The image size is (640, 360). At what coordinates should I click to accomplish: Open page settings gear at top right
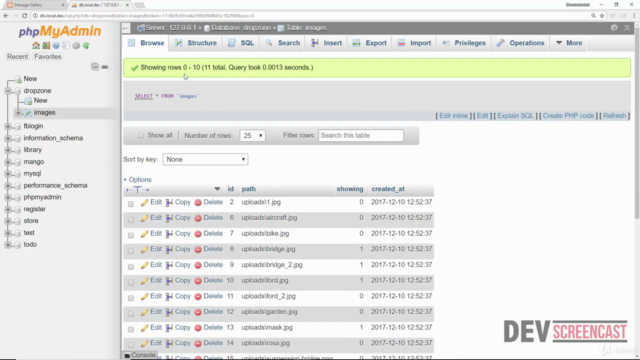(x=614, y=28)
